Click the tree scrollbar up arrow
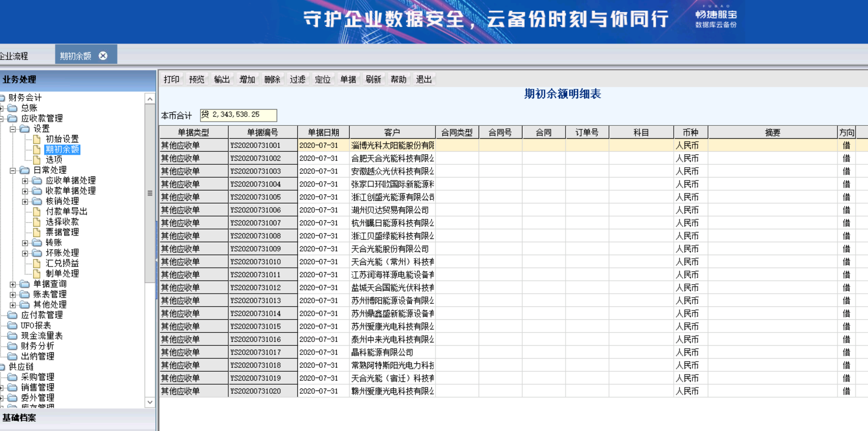This screenshot has width=868, height=431. 150,99
